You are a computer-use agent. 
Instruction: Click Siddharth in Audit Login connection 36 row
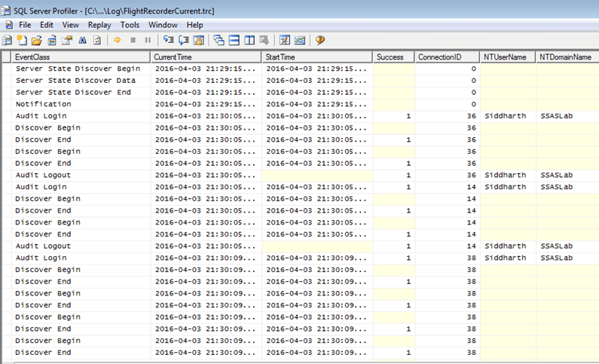pyautogui.click(x=506, y=116)
